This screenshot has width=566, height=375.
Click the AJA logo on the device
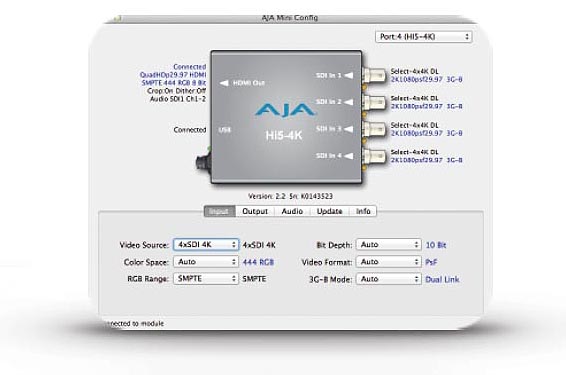click(x=284, y=110)
